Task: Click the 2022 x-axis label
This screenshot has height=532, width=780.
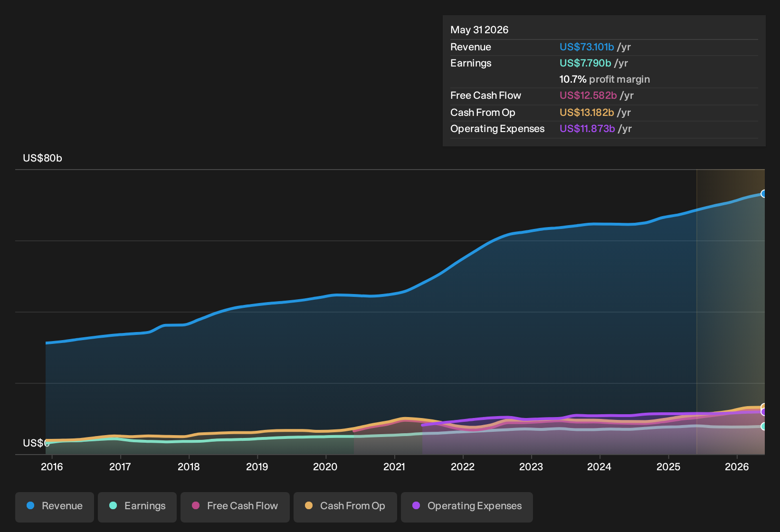Action: [463, 467]
